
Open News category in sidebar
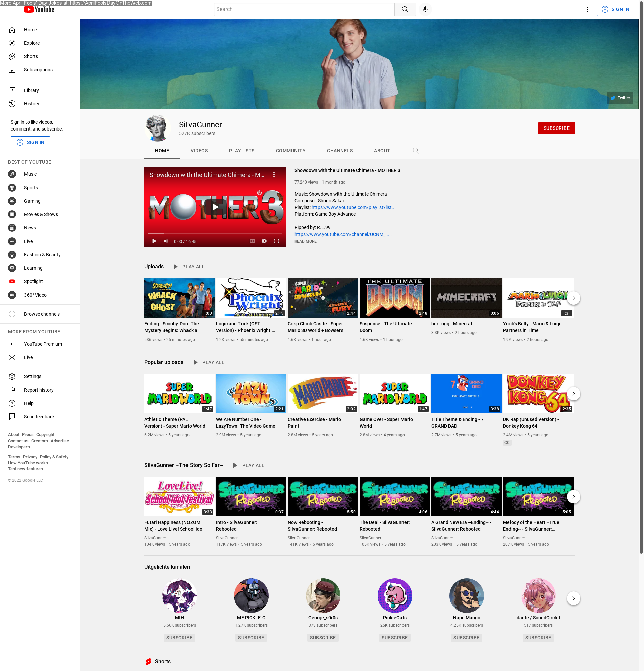(x=40, y=228)
